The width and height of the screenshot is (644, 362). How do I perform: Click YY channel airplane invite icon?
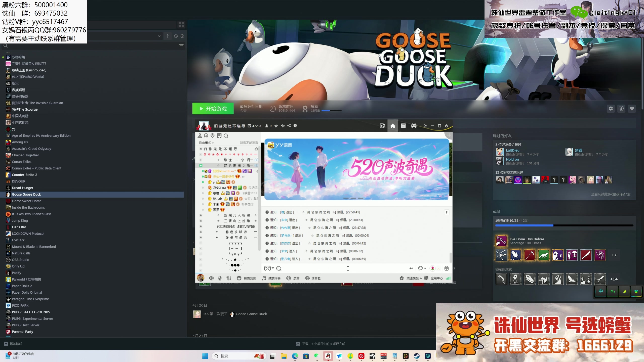pos(283,126)
